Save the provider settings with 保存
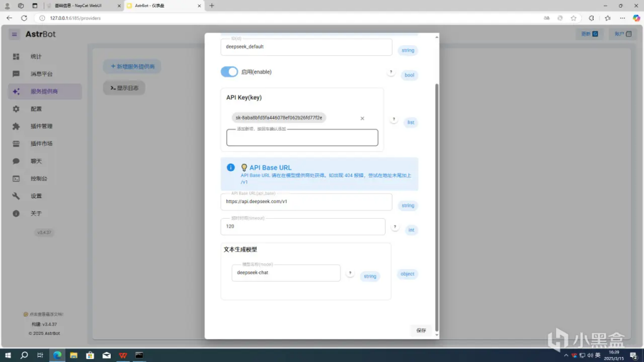Viewport: 644px width, 362px height. (421, 331)
